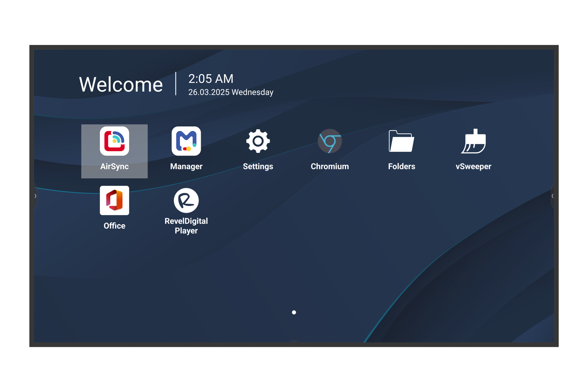Click the Chromium text label
Image resolution: width=588 pixels, height=392 pixels.
point(330,167)
